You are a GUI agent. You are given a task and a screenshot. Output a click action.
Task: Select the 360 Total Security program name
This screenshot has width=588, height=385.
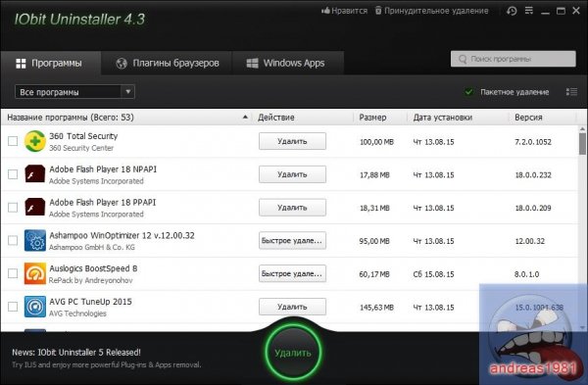tap(83, 136)
